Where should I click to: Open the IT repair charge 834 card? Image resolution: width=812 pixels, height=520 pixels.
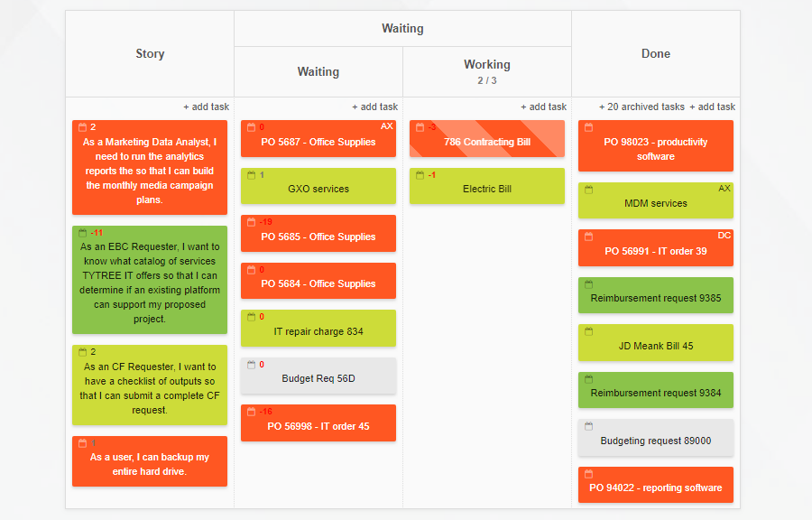pyautogui.click(x=318, y=329)
